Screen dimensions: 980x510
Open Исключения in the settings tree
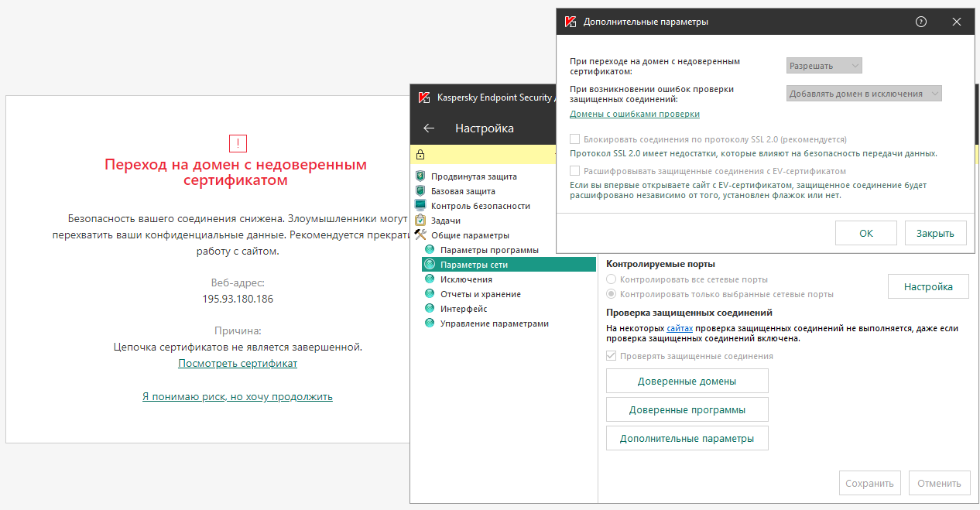(x=466, y=279)
